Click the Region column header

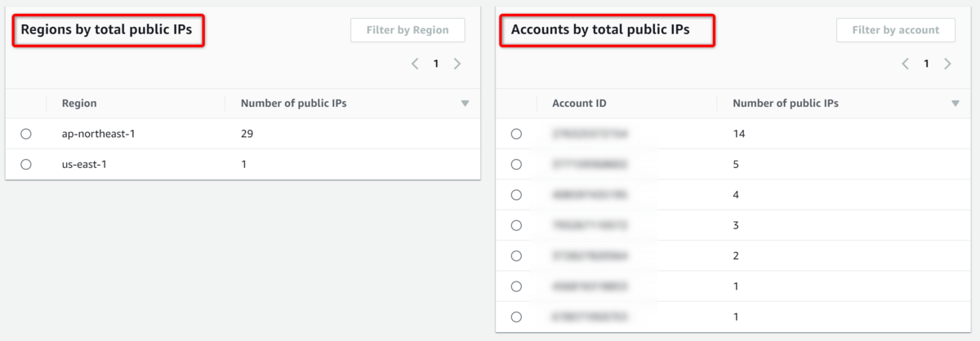point(79,104)
